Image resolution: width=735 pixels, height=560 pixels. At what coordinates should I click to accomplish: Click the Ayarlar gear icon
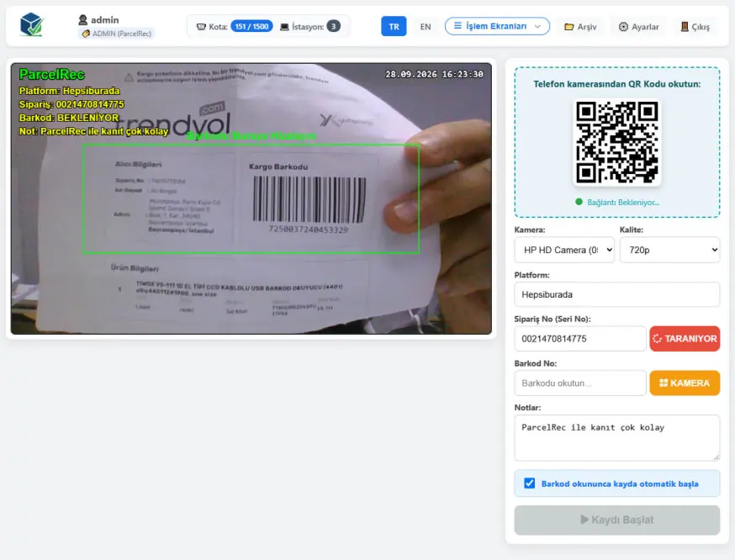pos(623,27)
